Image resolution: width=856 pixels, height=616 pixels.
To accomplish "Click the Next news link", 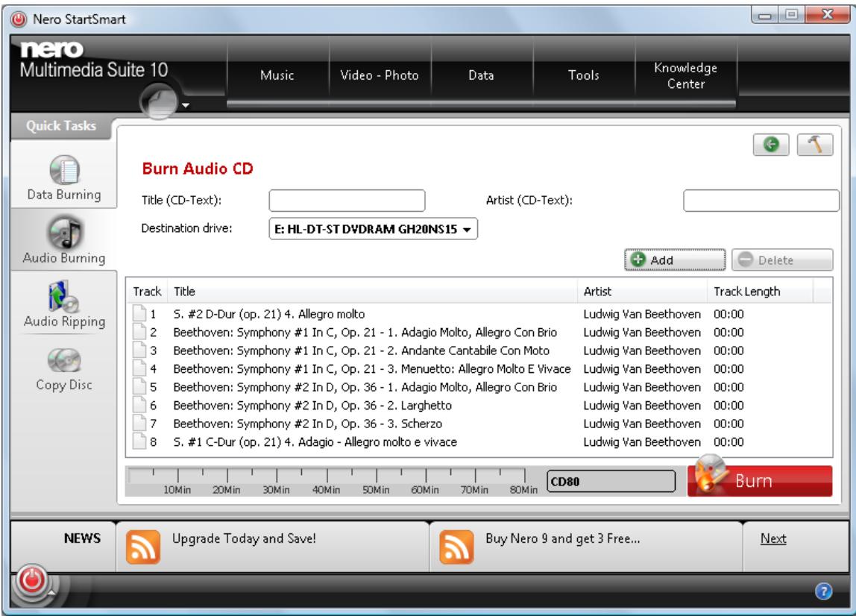I will click(773, 538).
